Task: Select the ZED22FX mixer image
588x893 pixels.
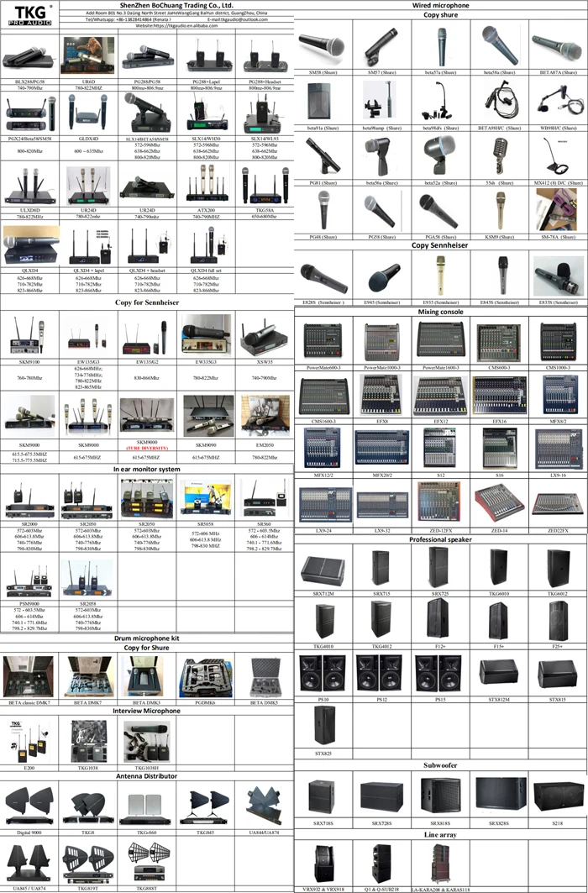Action: pos(557,503)
